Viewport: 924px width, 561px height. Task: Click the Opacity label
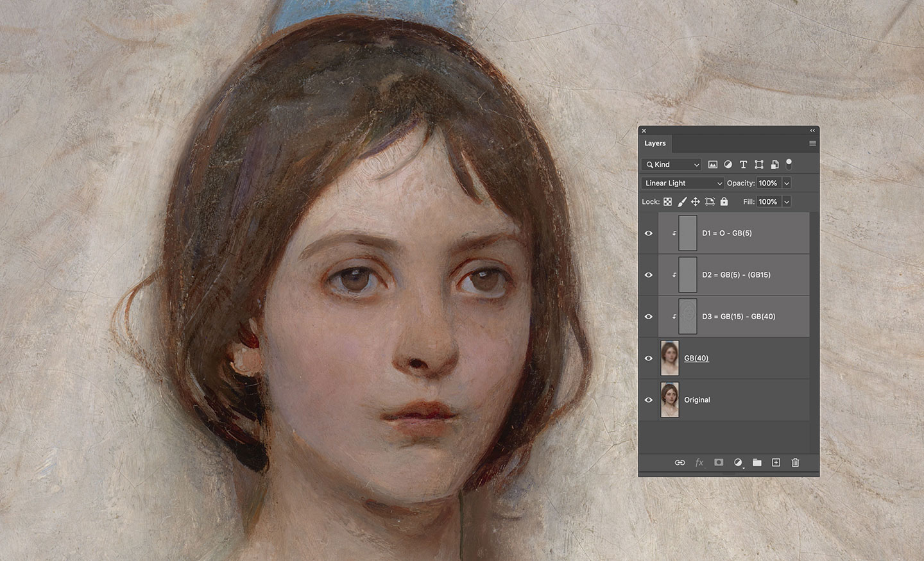740,183
